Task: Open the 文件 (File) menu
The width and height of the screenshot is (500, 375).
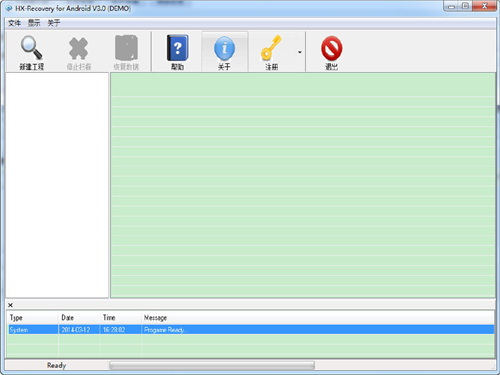Action: (14, 23)
